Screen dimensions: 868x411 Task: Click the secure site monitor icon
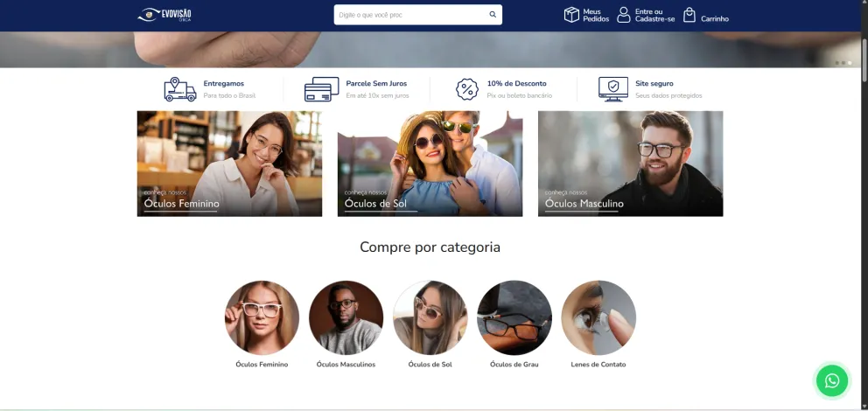[x=613, y=89]
